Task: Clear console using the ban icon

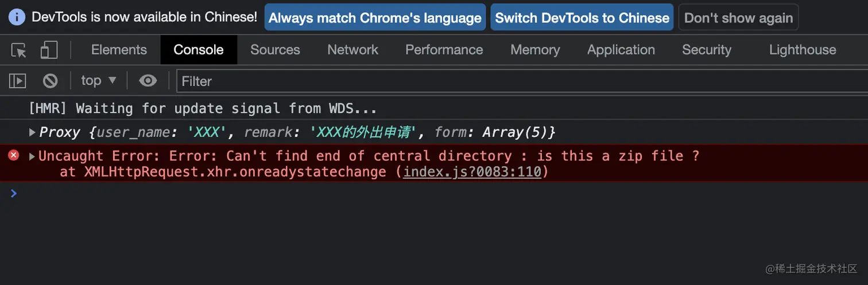Action: (51, 81)
